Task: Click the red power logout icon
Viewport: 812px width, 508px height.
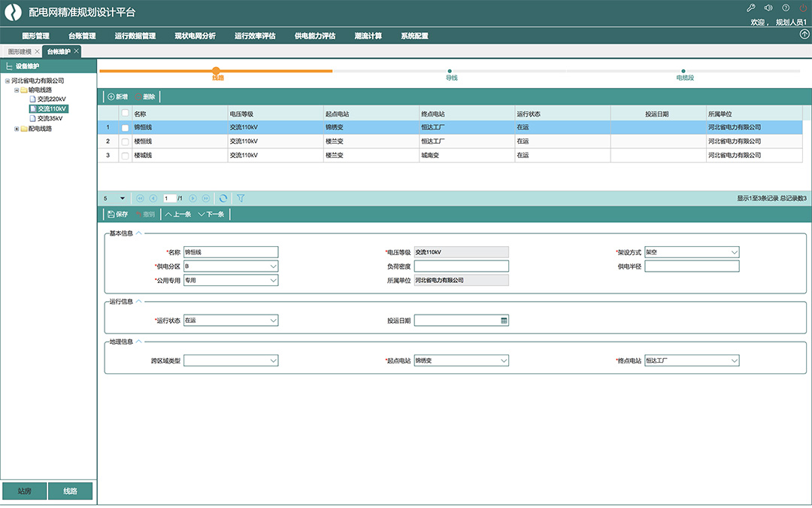Action: (803, 8)
